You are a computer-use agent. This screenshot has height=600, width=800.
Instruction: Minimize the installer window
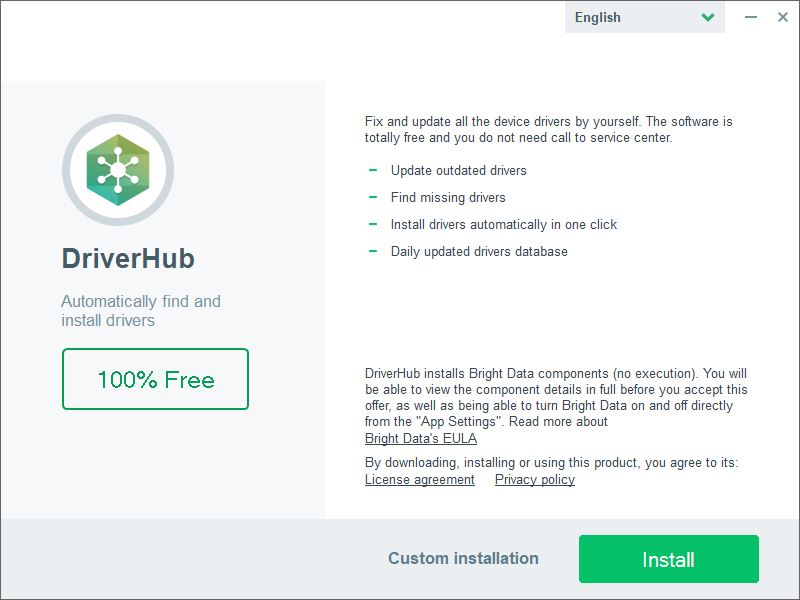[x=751, y=17]
